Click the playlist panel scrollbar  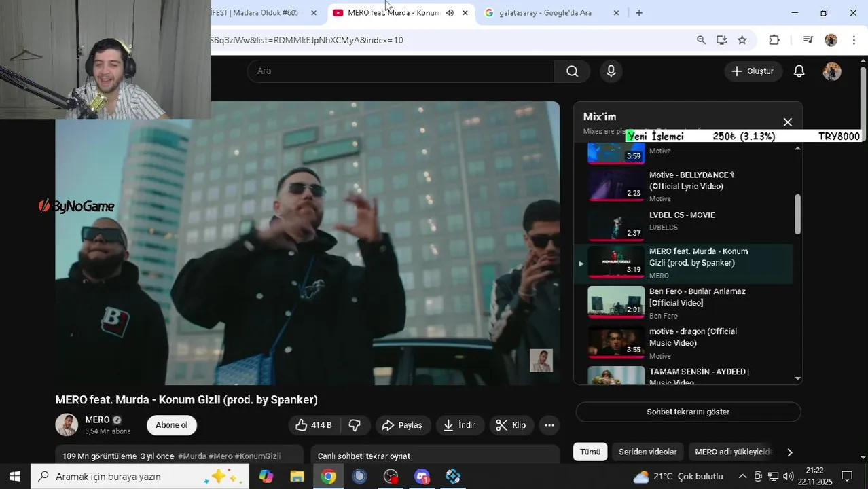(797, 215)
